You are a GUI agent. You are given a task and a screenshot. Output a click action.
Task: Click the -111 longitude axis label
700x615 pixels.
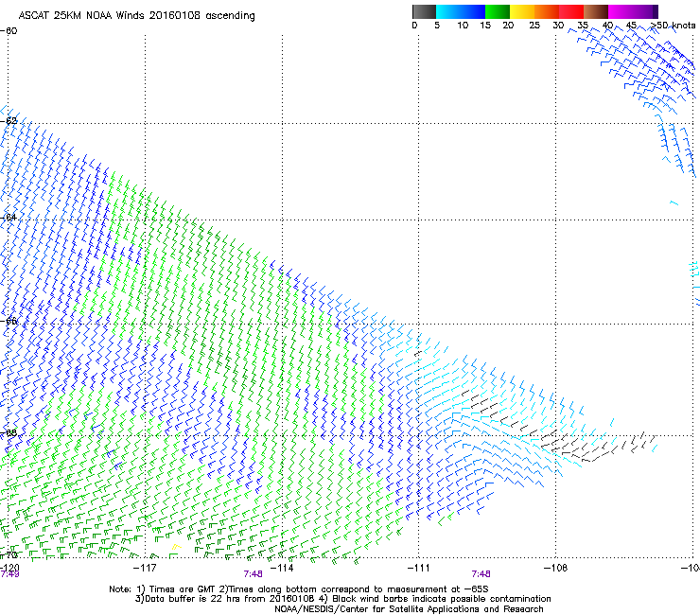coord(418,568)
